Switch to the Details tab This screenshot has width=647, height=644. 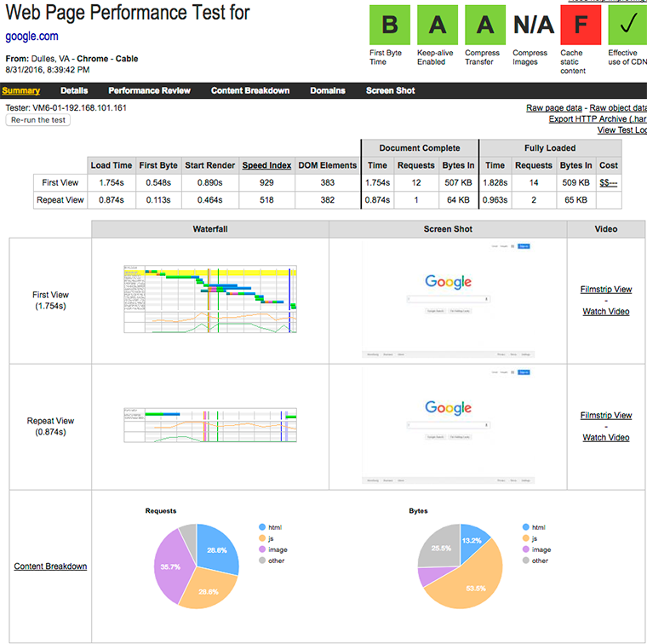pos(74,90)
